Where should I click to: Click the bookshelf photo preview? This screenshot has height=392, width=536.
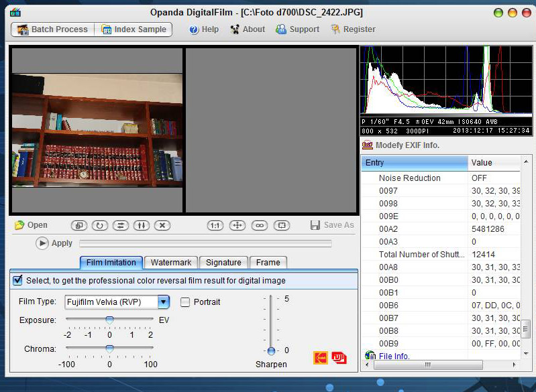tap(97, 130)
